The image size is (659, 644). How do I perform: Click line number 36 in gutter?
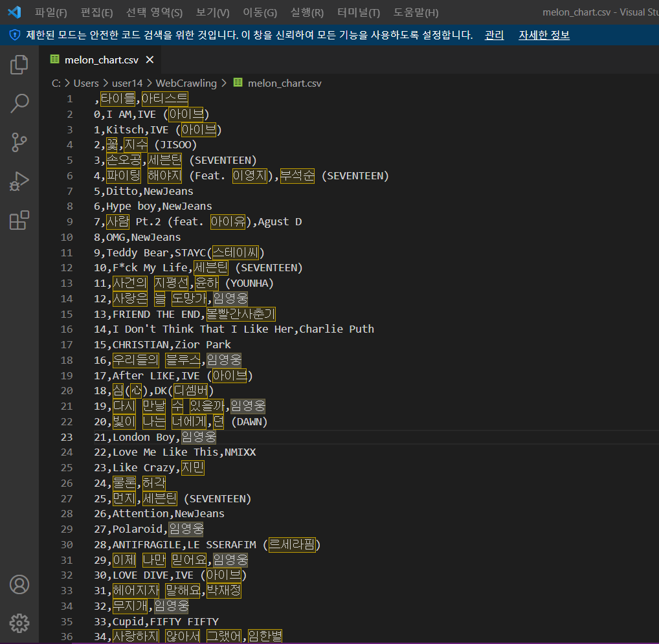pos(67,636)
